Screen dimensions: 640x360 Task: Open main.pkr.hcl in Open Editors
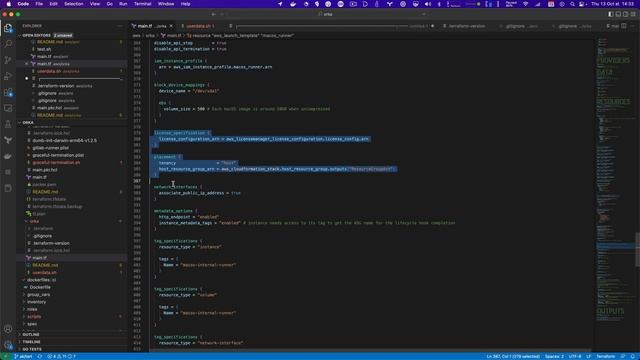pos(49,108)
